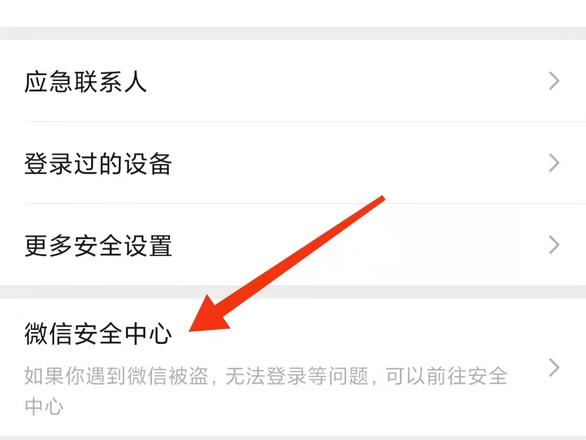Image resolution: width=586 pixels, height=440 pixels.
Task: Tap the trailing 中心 on the description's second line
Action: 44,406
